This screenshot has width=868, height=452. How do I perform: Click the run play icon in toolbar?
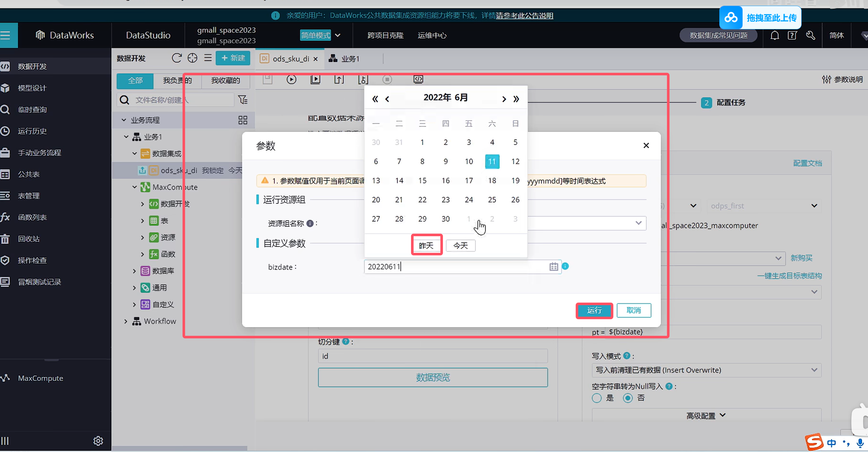pos(291,79)
